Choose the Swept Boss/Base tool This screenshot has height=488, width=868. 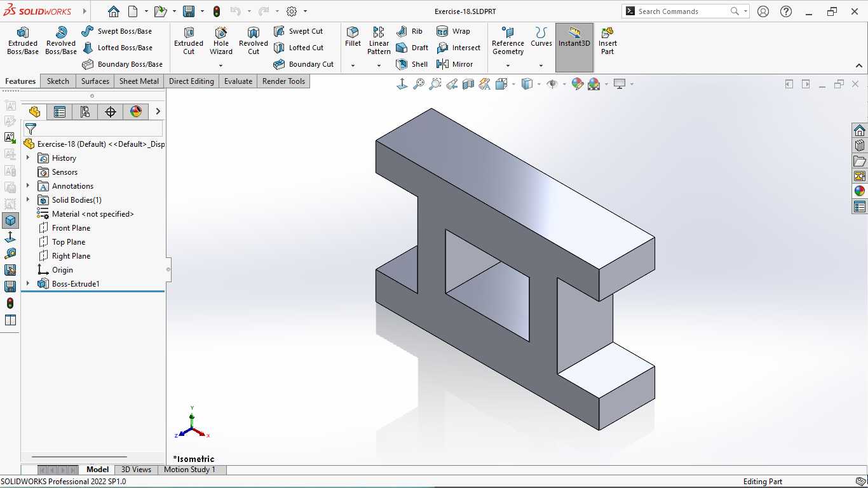coord(117,31)
